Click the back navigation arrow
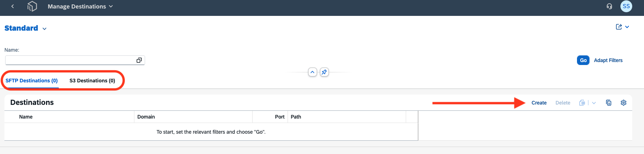This screenshot has height=154, width=644. pyautogui.click(x=13, y=6)
